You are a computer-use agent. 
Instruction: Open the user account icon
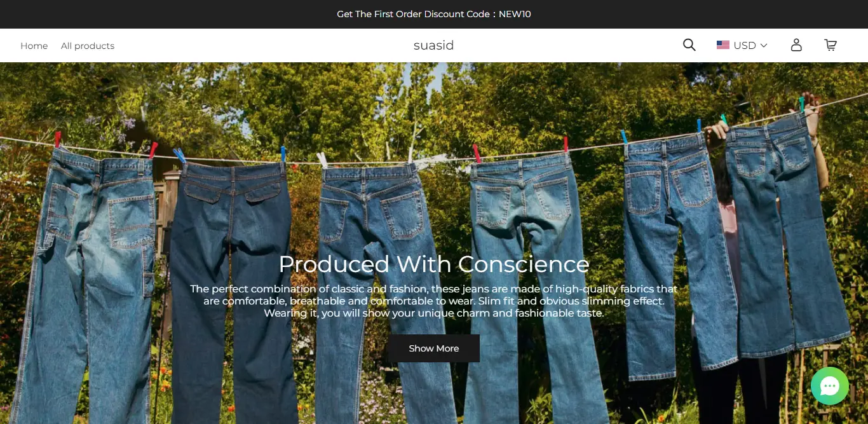click(796, 45)
